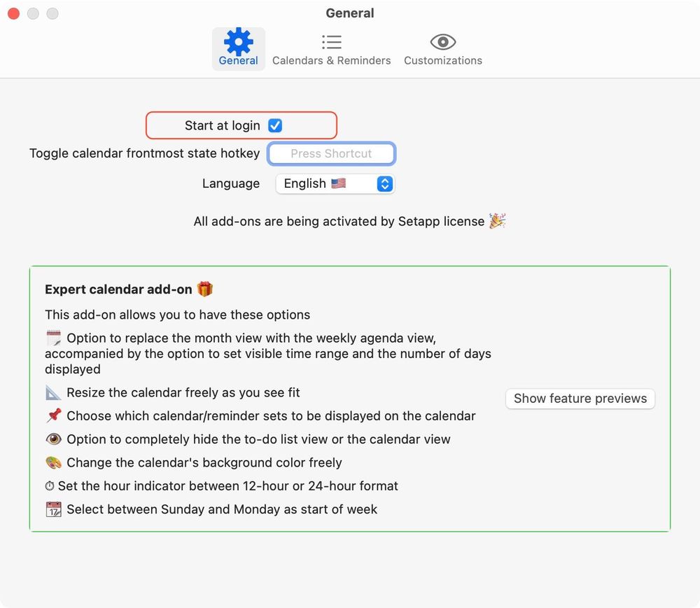The width and height of the screenshot is (700, 608).
Task: Click the paintbrush icon beside background color option
Action: point(54,462)
